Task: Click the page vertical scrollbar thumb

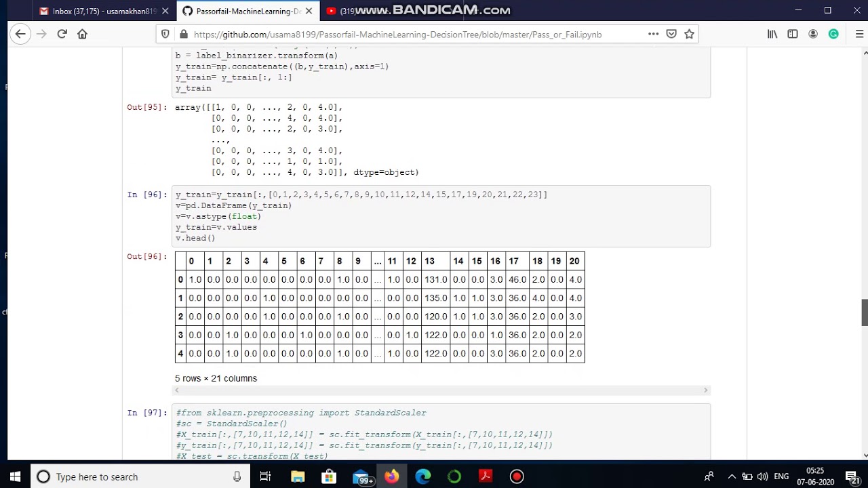Action: [864, 312]
